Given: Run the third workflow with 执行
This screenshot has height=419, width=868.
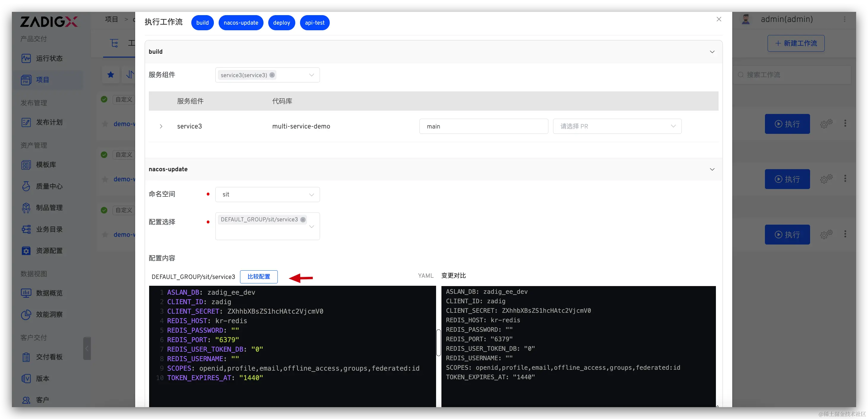Looking at the screenshot, I should [x=787, y=234].
